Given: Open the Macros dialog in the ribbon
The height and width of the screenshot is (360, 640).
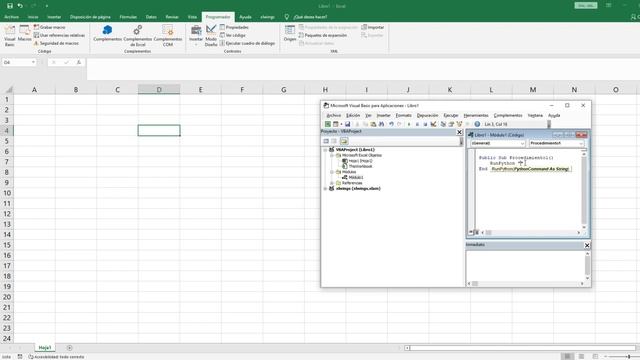Looking at the screenshot, I should (x=24, y=33).
